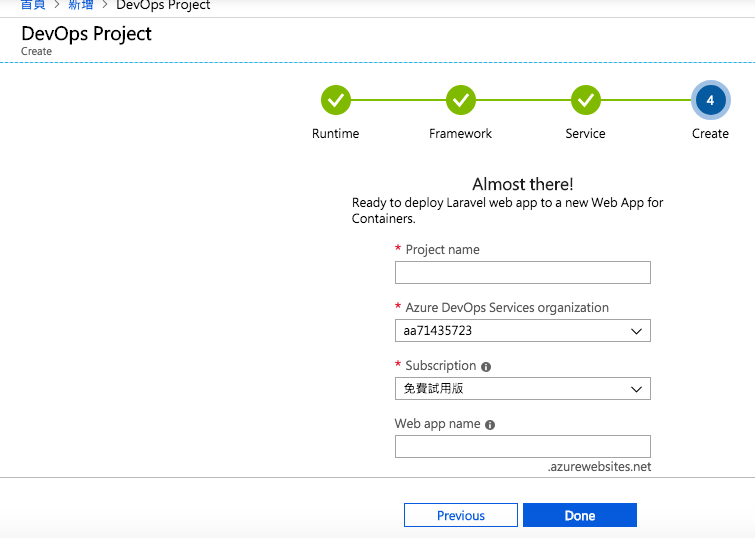This screenshot has width=755, height=538.
Task: Open the Subscription dropdown showing 免費試用版
Action: [x=522, y=389]
